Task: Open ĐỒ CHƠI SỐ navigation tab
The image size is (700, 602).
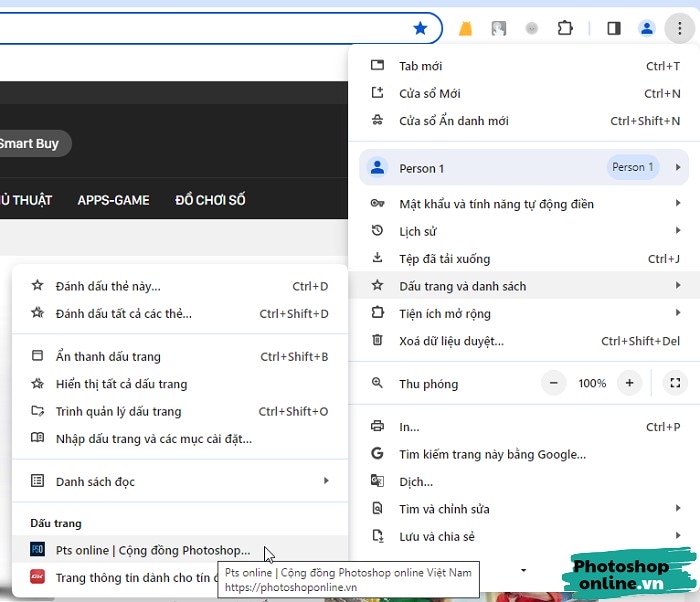Action: tap(210, 200)
